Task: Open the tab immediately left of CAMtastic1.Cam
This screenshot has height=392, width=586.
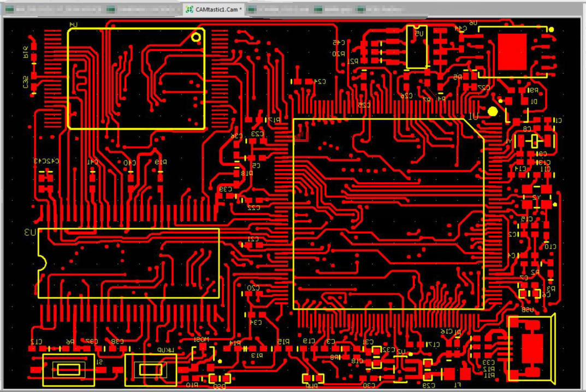Action: (x=143, y=10)
